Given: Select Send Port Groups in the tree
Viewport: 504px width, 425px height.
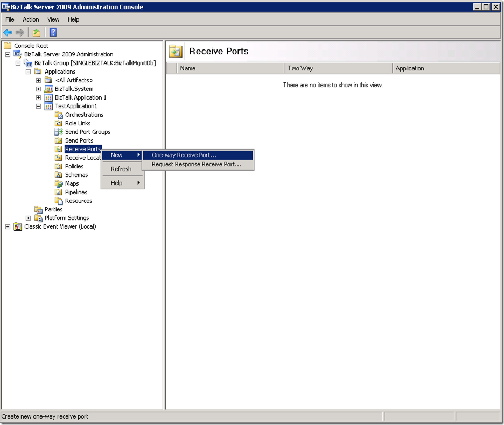Looking at the screenshot, I should pyautogui.click(x=88, y=132).
